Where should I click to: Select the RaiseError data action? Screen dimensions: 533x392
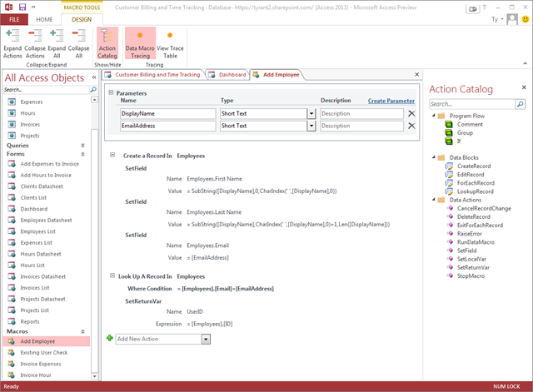tap(470, 234)
